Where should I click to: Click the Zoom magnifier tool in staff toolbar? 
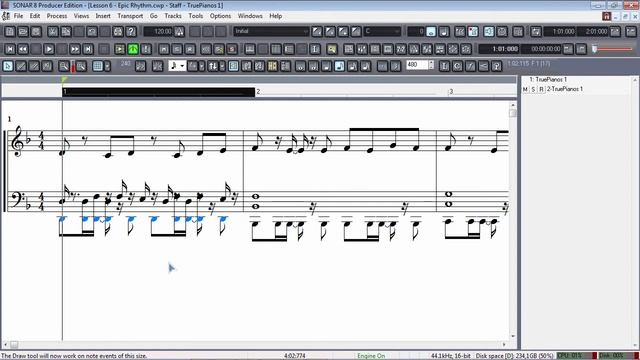coord(64,66)
